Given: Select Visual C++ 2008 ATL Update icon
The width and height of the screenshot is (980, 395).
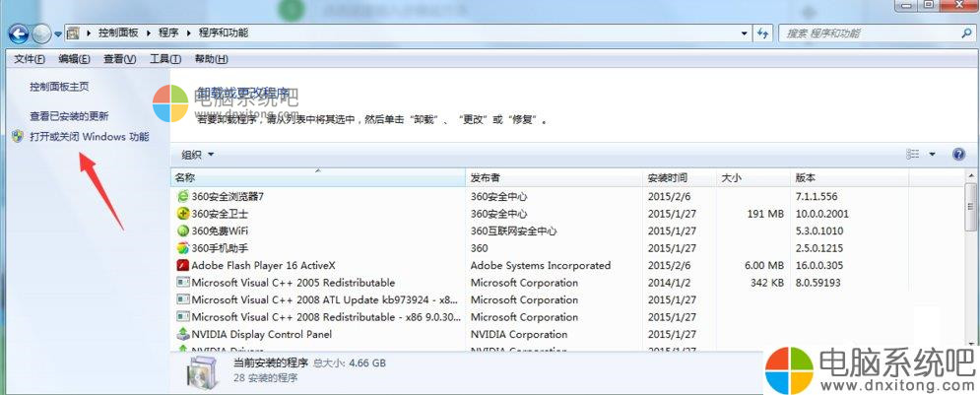Looking at the screenshot, I should tap(183, 300).
